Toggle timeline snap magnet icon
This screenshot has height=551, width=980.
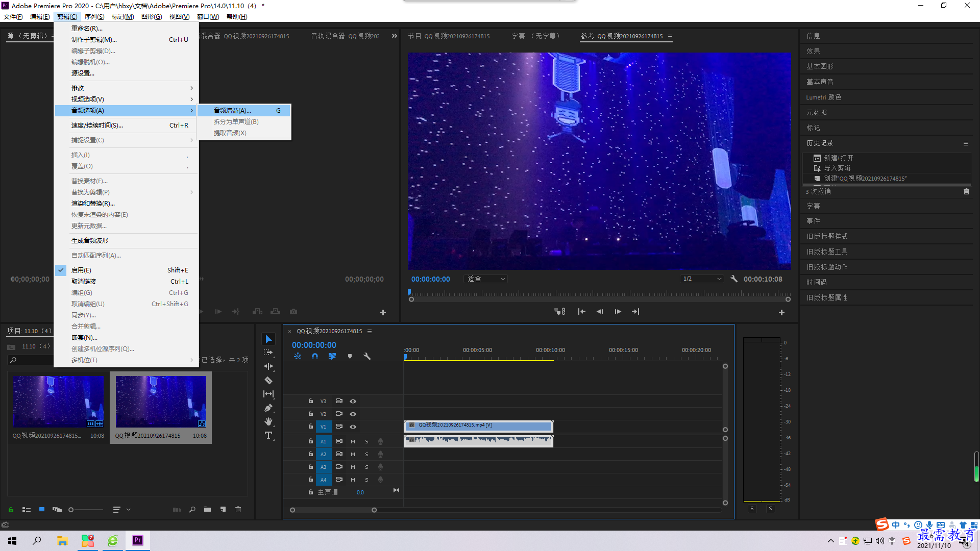tap(315, 356)
